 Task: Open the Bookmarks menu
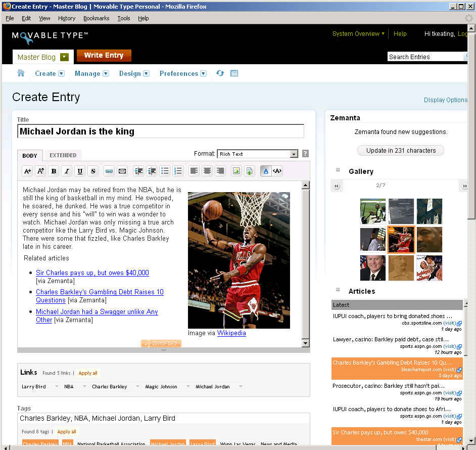[96, 18]
